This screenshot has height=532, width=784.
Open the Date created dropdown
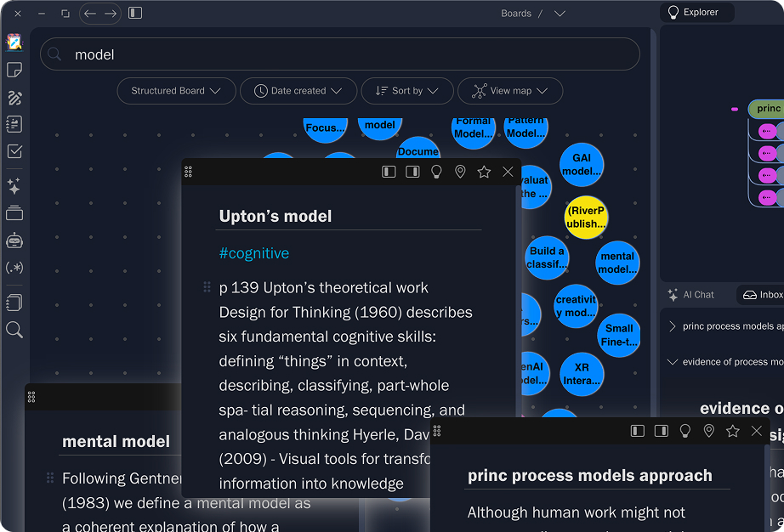pyautogui.click(x=298, y=91)
